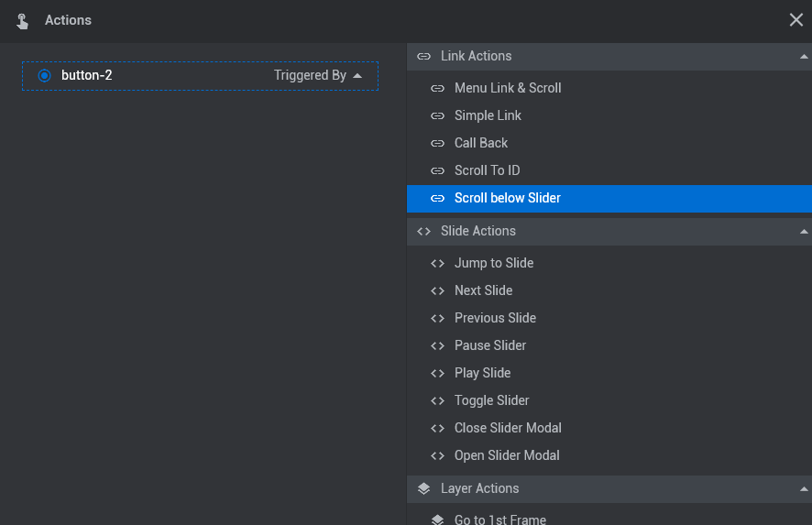The width and height of the screenshot is (812, 525).
Task: Click the link icon beside Simple Link
Action: pos(437,116)
